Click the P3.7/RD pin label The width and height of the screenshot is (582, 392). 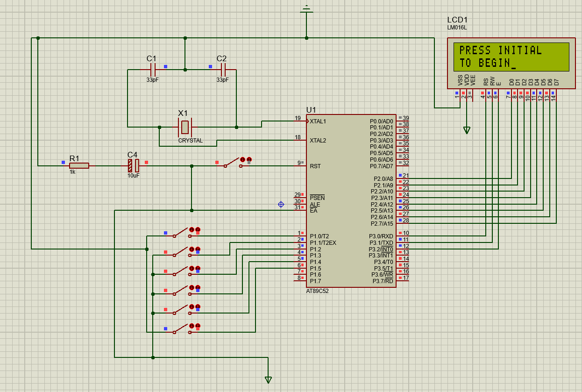click(383, 281)
